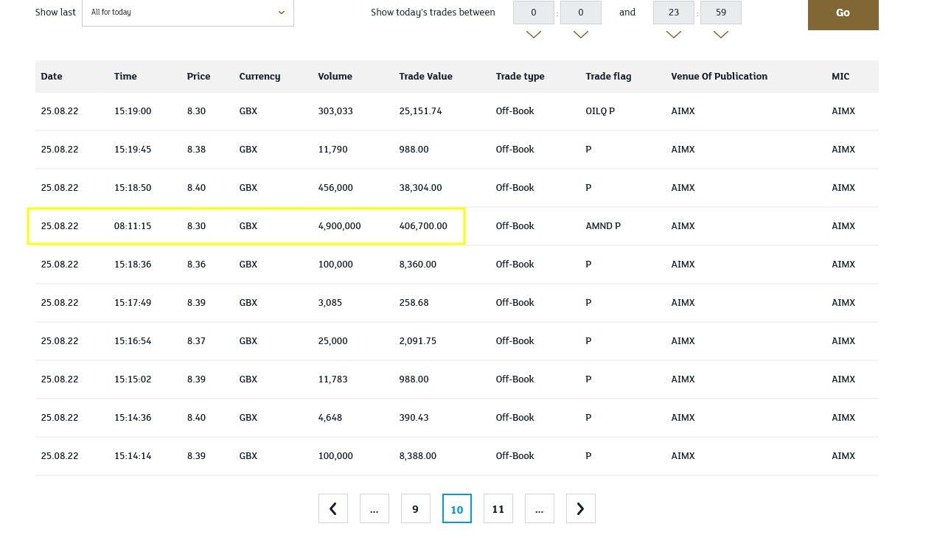Select volume 3,085 cell
Viewport: 937px width, 560px height.
click(x=330, y=303)
